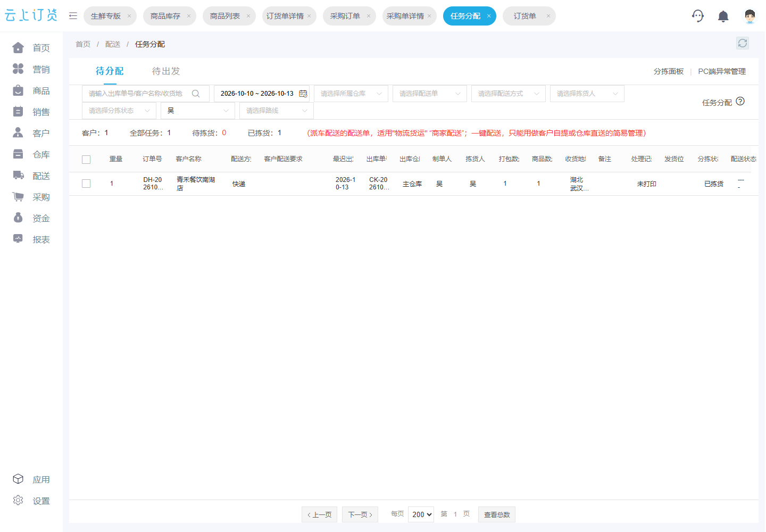Screen dimensions: 766x532
Task: Click the 查看总数 button
Action: [x=497, y=514]
